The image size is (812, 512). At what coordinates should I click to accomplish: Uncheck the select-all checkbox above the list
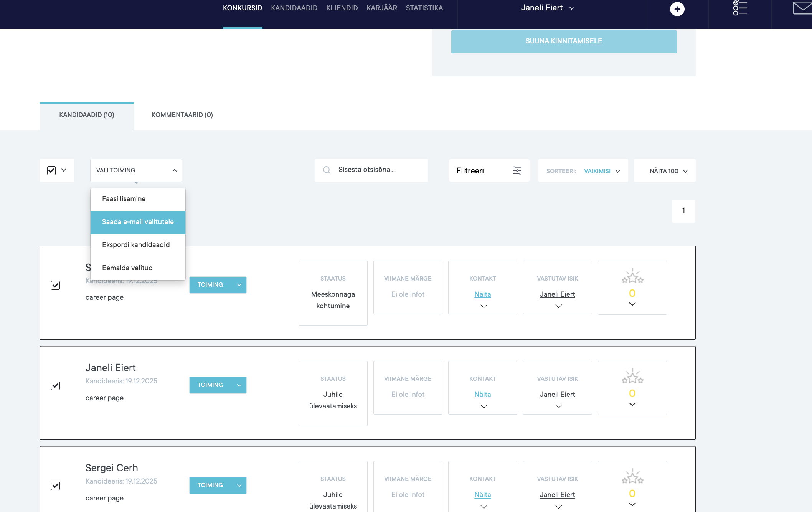(51, 170)
